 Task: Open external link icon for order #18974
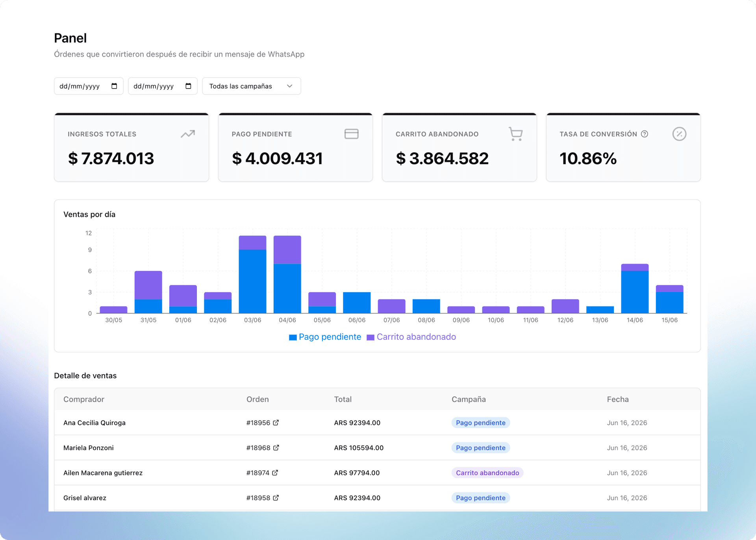[275, 473]
